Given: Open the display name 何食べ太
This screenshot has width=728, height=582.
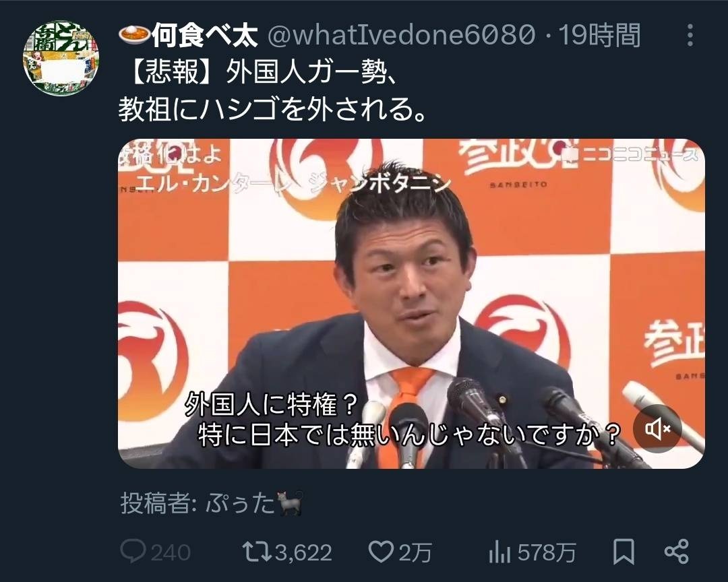Looking at the screenshot, I should (x=204, y=35).
